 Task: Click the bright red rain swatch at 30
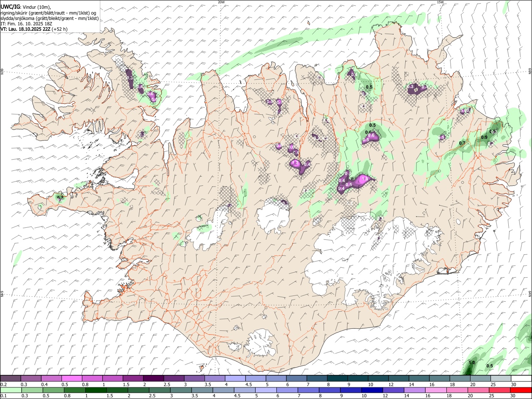(x=521, y=390)
